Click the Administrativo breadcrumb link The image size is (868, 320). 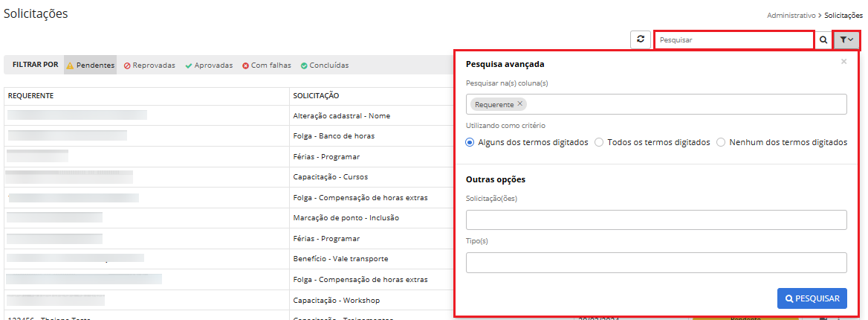791,16
